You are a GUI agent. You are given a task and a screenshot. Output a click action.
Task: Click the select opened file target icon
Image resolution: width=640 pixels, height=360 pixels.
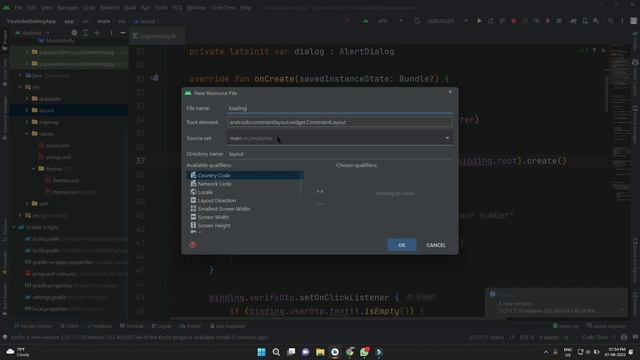[74, 33]
